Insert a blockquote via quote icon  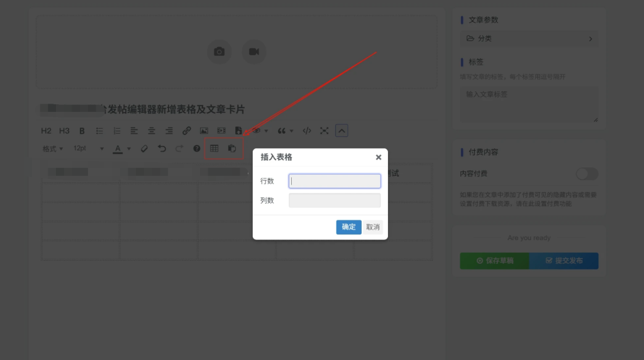[x=281, y=131]
